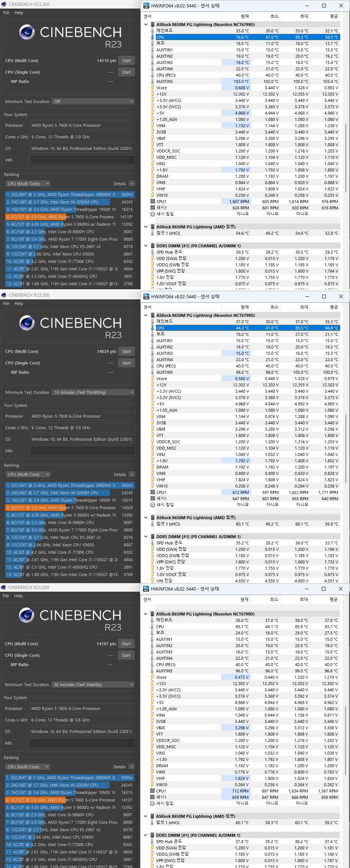The image size is (350, 868).
Task: Click Cinebench logo in window scoring 14029 pts
Action: (x=27, y=323)
